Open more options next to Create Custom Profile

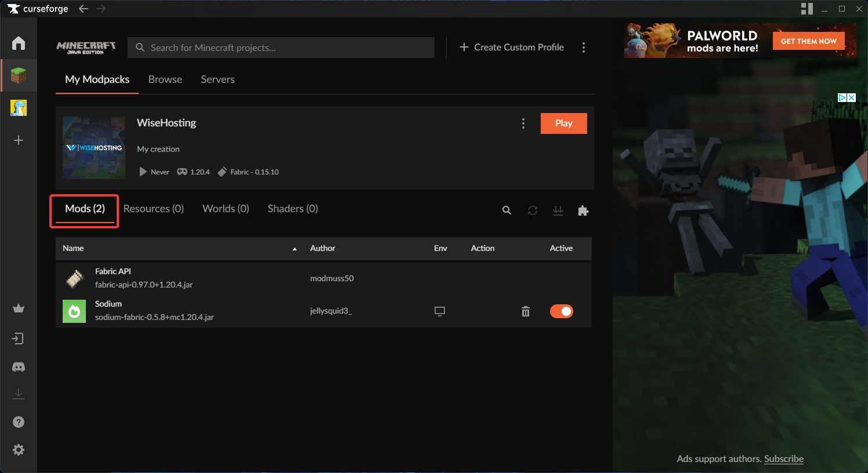[584, 48]
